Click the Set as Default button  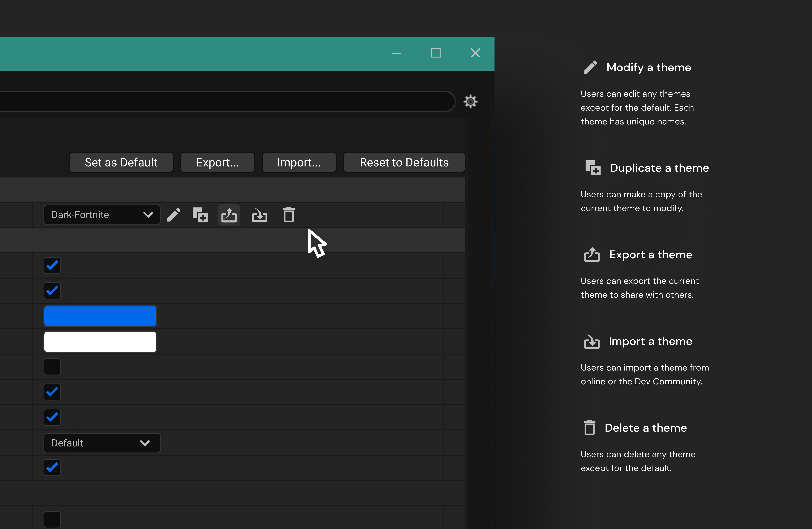click(121, 162)
